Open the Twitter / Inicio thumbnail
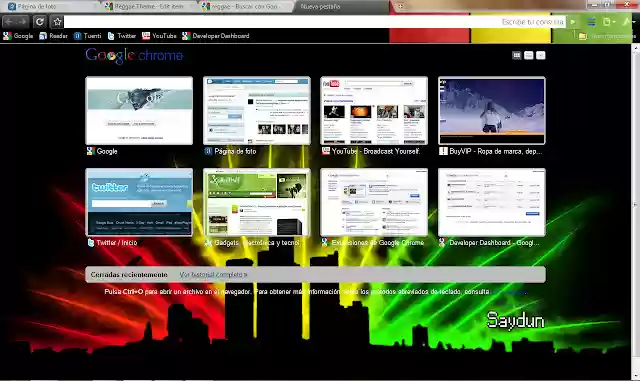 139,202
